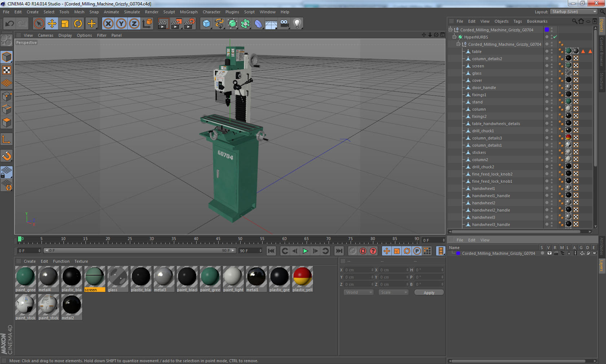The image size is (606, 364).
Task: Switch to Model mode
Action: 7,57
